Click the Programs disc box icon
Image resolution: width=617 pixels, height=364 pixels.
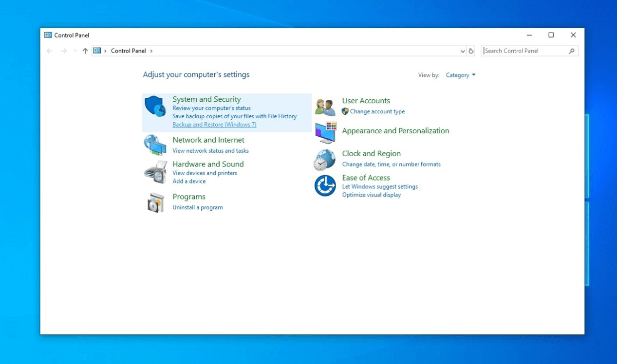click(x=156, y=202)
